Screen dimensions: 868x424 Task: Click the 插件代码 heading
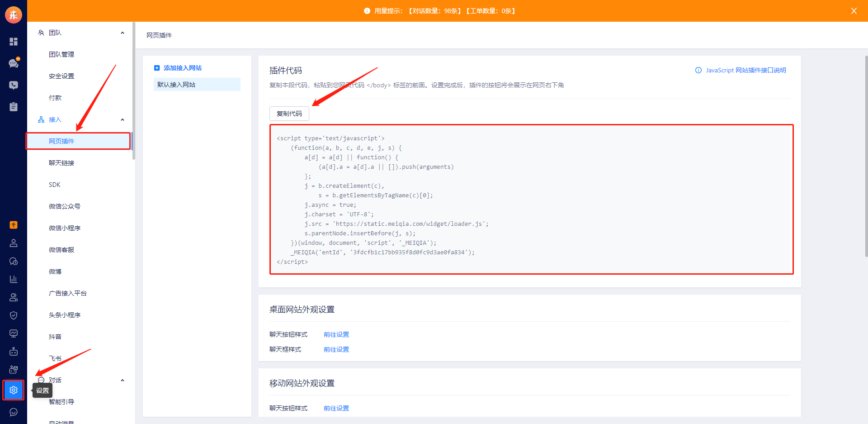point(286,71)
